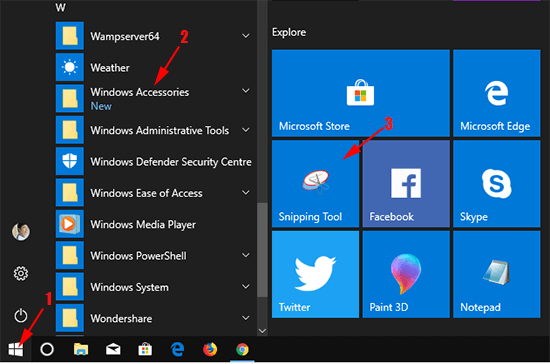Launch the Skype tile

pos(497,183)
